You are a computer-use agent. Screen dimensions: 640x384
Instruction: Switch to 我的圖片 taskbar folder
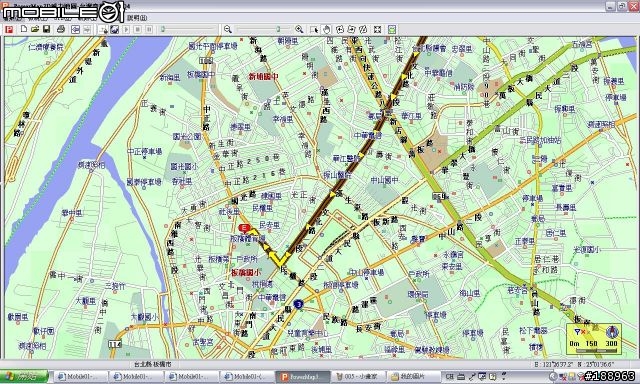(413, 377)
